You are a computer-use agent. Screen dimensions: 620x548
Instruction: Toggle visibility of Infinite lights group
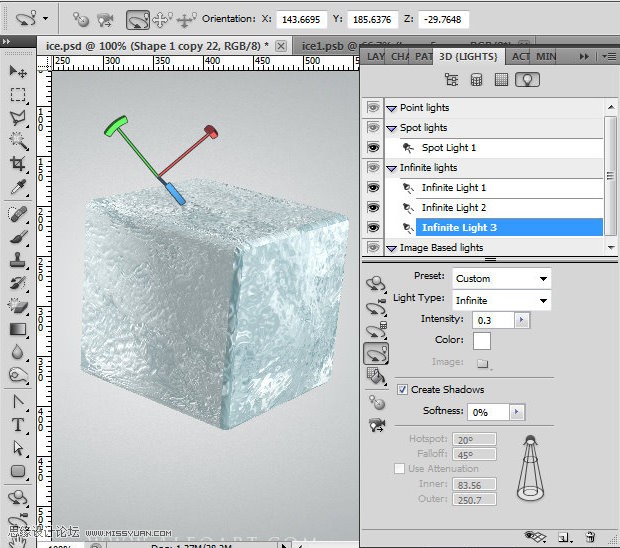click(373, 168)
